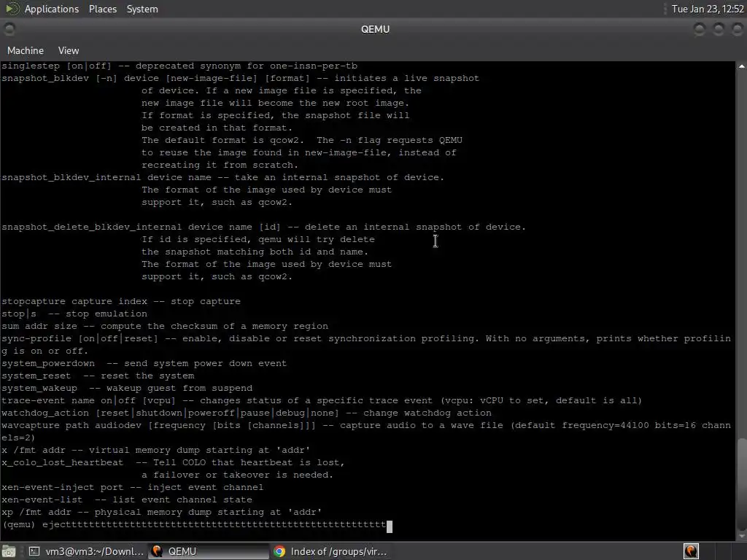The width and height of the screenshot is (747, 560).
Task: Click the 'sum addr size' line
Action: pyautogui.click(x=165, y=326)
